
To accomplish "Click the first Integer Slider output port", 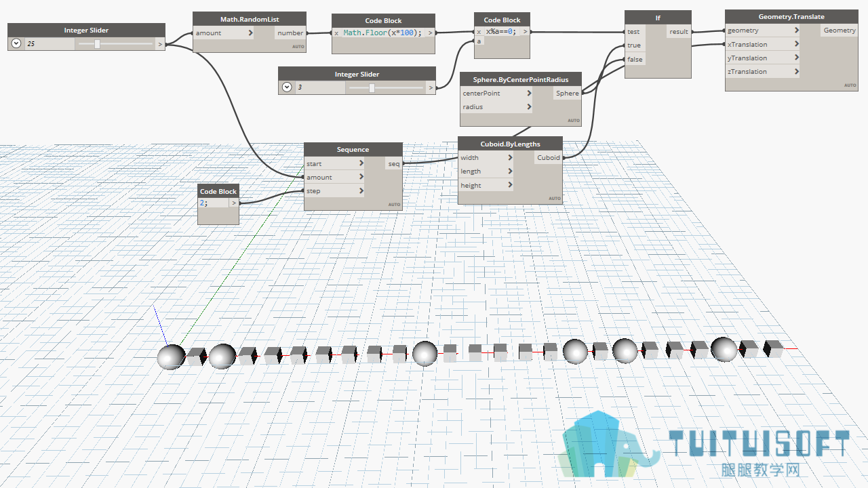I will pos(160,44).
